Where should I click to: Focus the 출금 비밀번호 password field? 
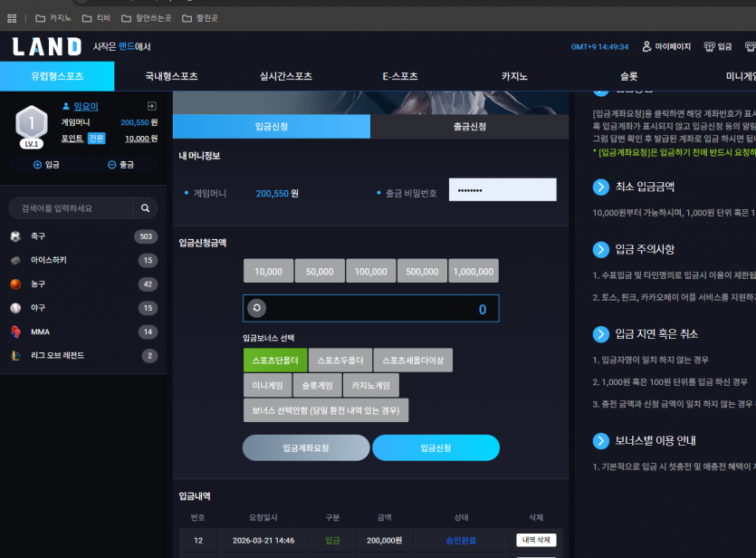point(502,190)
